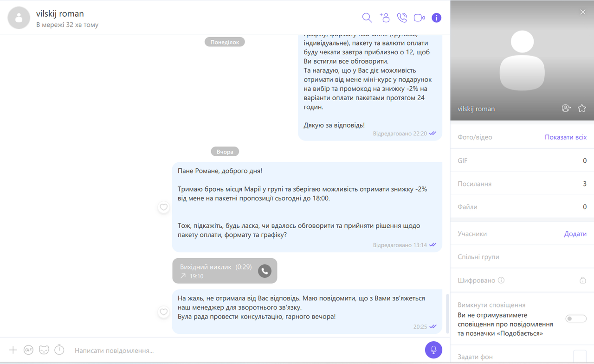The image size is (594, 364).
Task: Start a voice call with vilskij roman
Action: click(x=402, y=18)
